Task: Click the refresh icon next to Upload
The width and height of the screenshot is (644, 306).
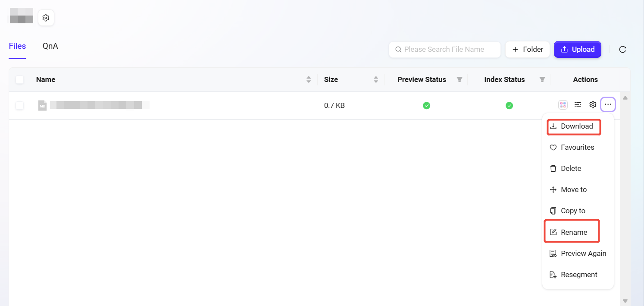Action: (622, 50)
